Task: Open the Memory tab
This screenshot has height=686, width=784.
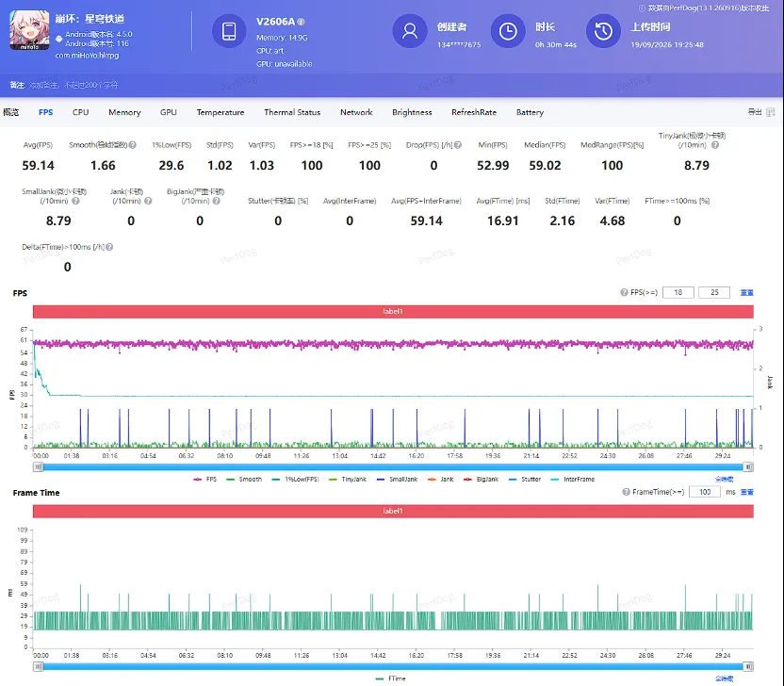Action: (x=124, y=112)
